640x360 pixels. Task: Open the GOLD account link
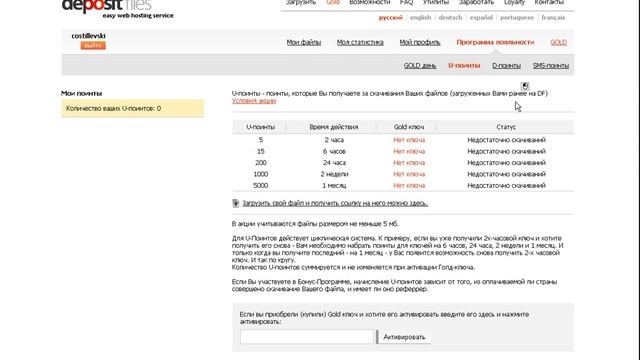point(558,42)
